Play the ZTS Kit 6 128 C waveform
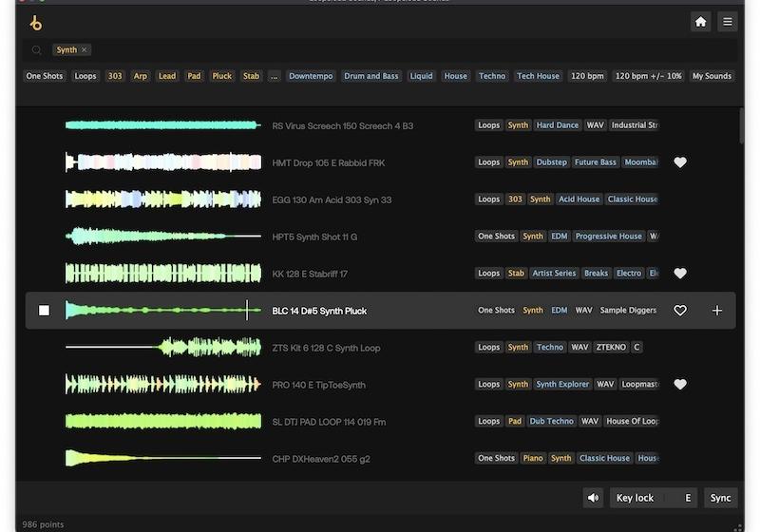 tap(162, 348)
